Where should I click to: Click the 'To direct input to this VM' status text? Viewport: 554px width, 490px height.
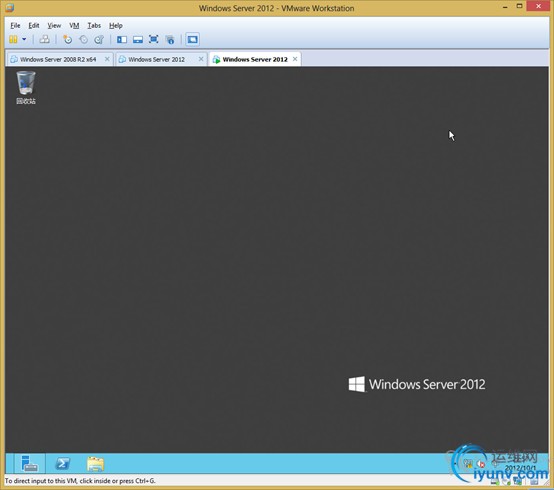coord(80,481)
